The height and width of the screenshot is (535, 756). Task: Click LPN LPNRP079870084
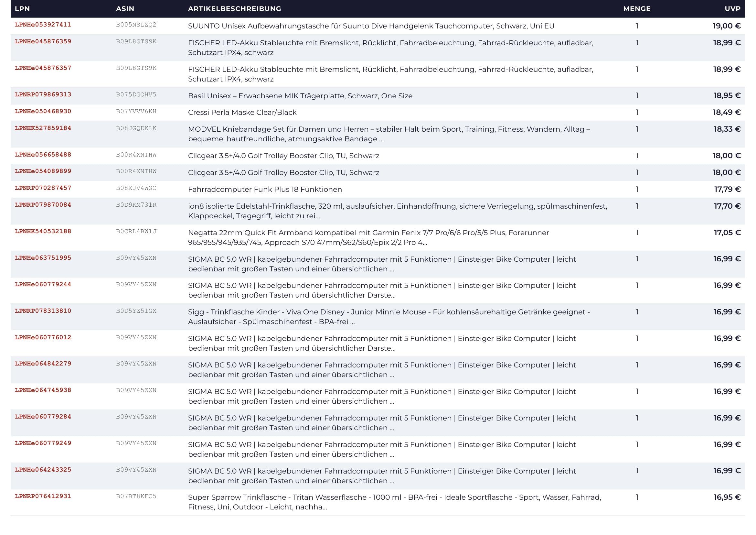point(43,205)
